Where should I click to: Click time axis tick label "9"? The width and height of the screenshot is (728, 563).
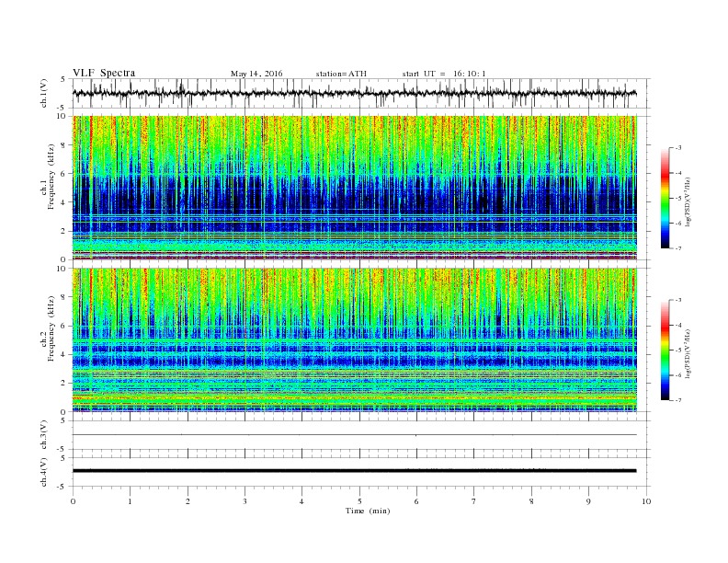click(x=588, y=501)
